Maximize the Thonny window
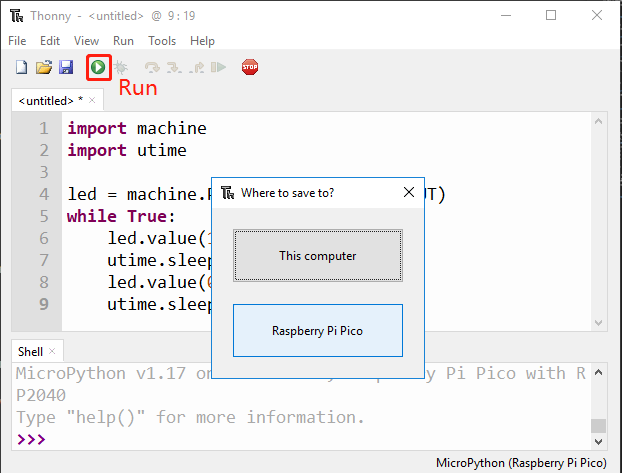This screenshot has width=622, height=473. [x=551, y=15]
